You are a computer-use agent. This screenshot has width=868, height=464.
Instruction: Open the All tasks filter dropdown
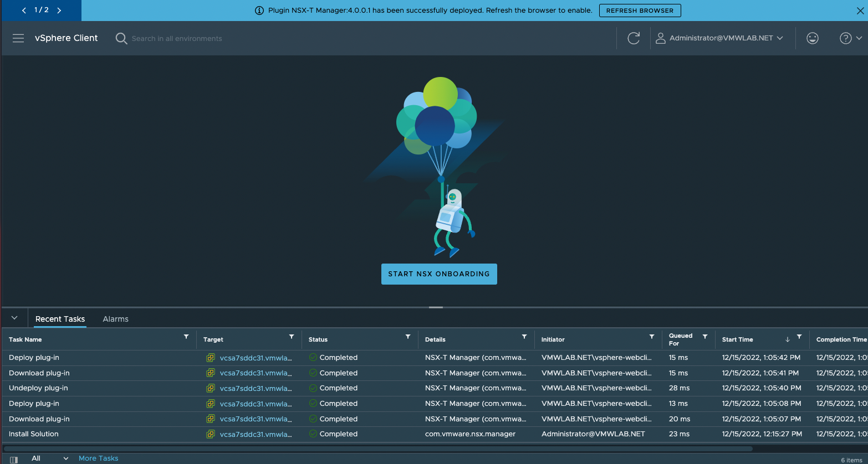point(50,458)
